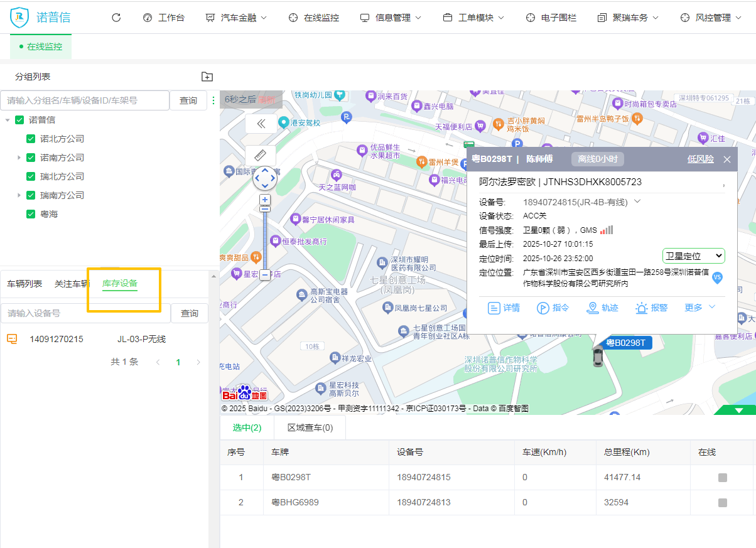Uncheck the 瑞北方公司 checkbox
Screen dimensions: 756x548
(31, 176)
